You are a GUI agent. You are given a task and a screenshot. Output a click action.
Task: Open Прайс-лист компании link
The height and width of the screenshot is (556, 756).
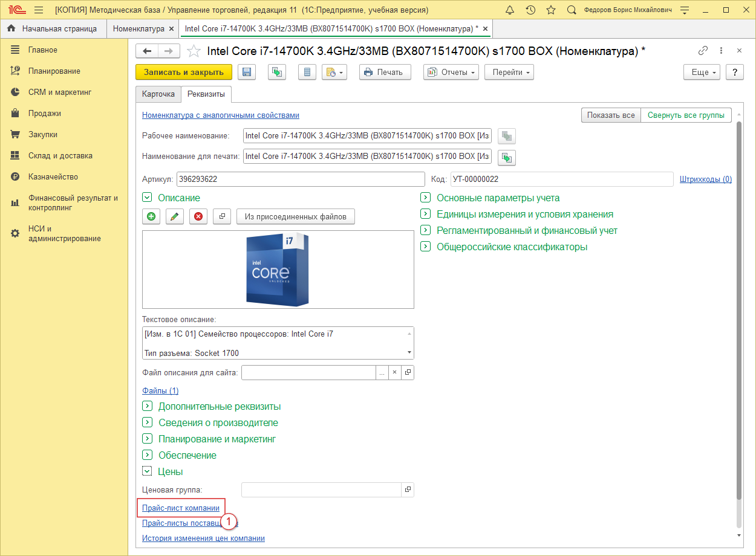(181, 508)
